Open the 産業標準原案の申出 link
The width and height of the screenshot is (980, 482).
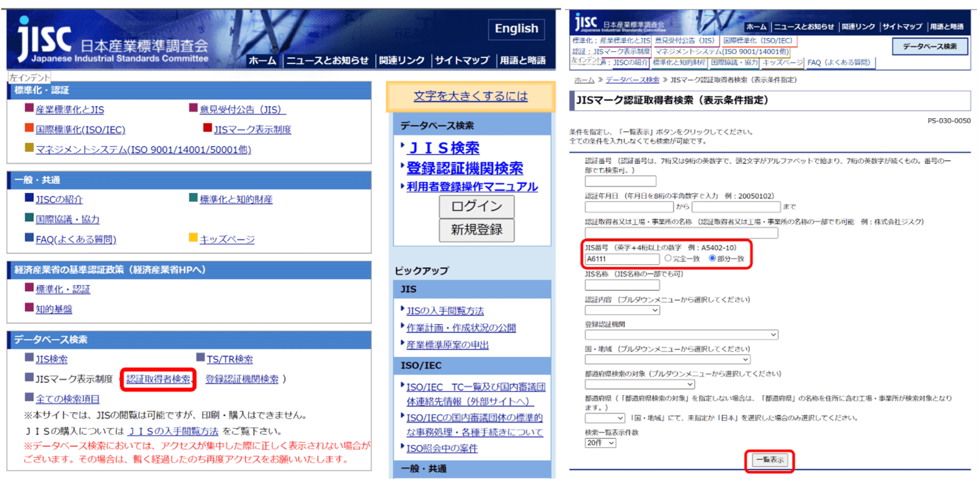pyautogui.click(x=447, y=345)
